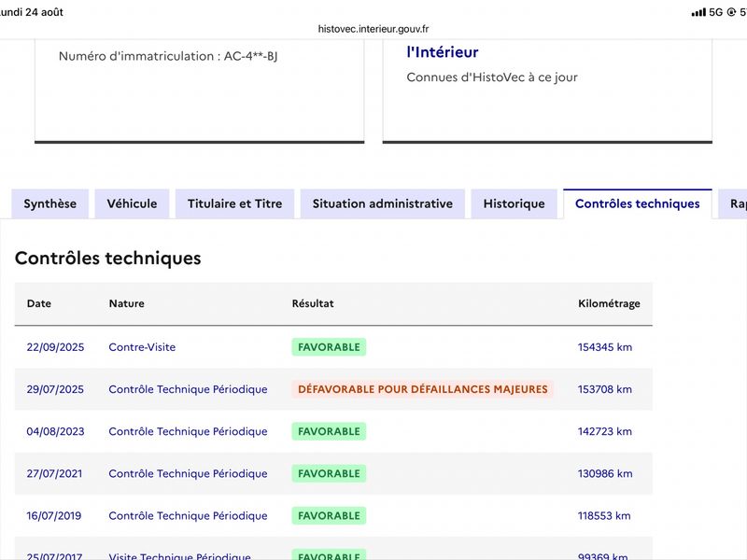
Task: Click the 130986 km mileage value
Action: pos(605,473)
